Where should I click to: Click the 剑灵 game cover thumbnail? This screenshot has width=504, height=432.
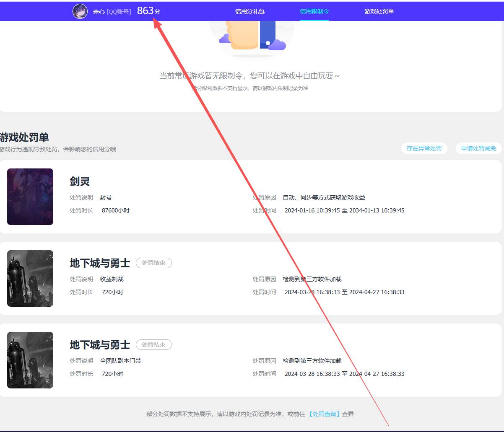(x=30, y=197)
